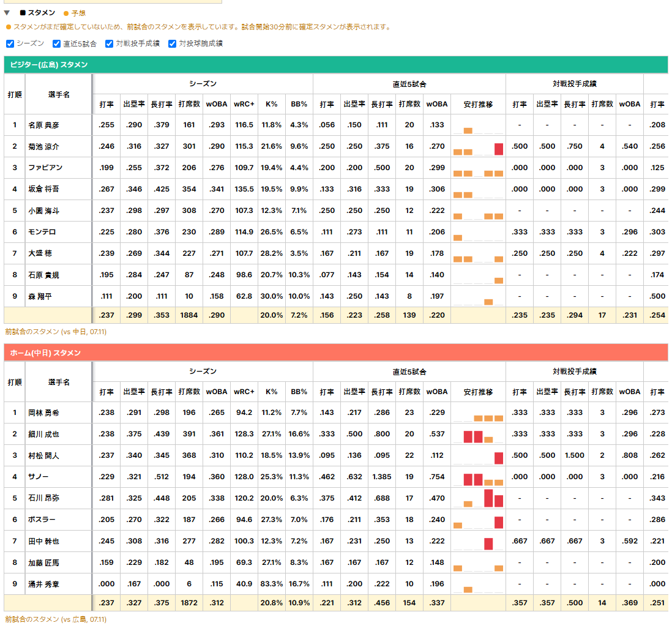Click ファビアン hit-trend bars

click(478, 173)
